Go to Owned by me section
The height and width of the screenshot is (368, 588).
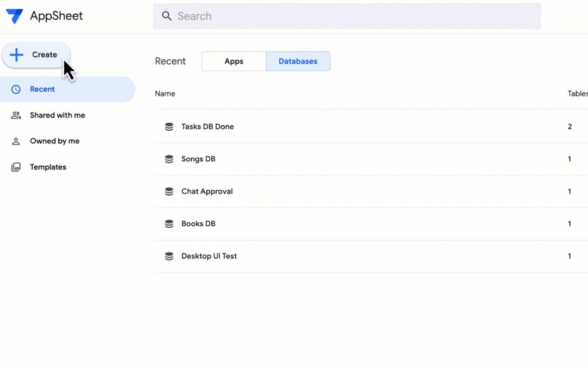click(x=55, y=141)
